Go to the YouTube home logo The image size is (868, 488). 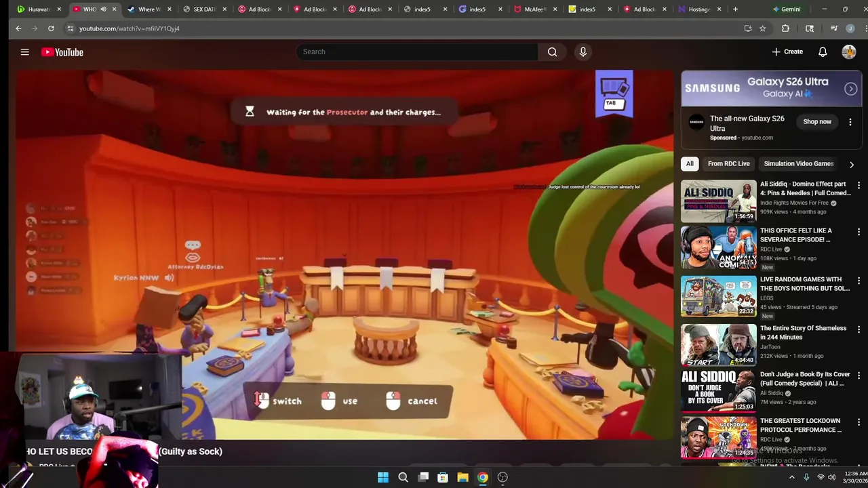(x=62, y=52)
